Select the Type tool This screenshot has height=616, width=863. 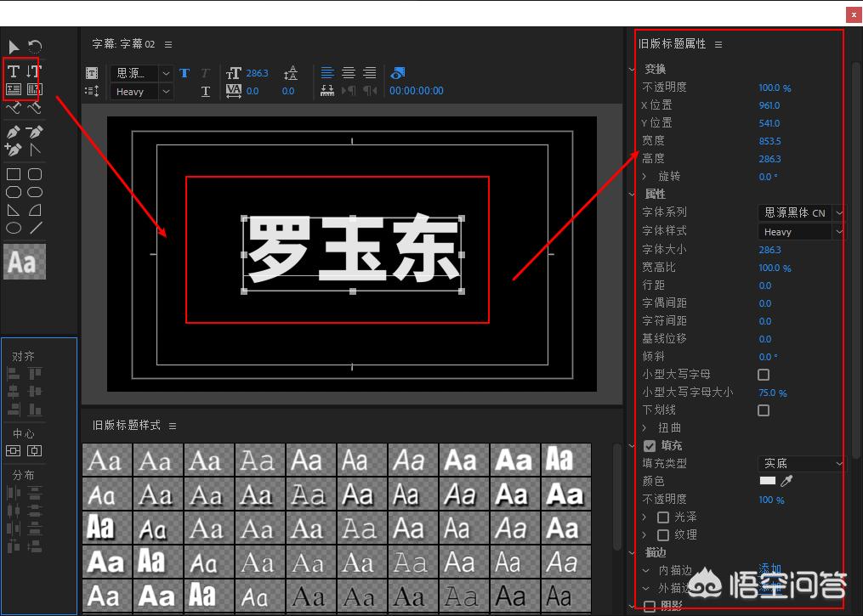[x=12, y=71]
